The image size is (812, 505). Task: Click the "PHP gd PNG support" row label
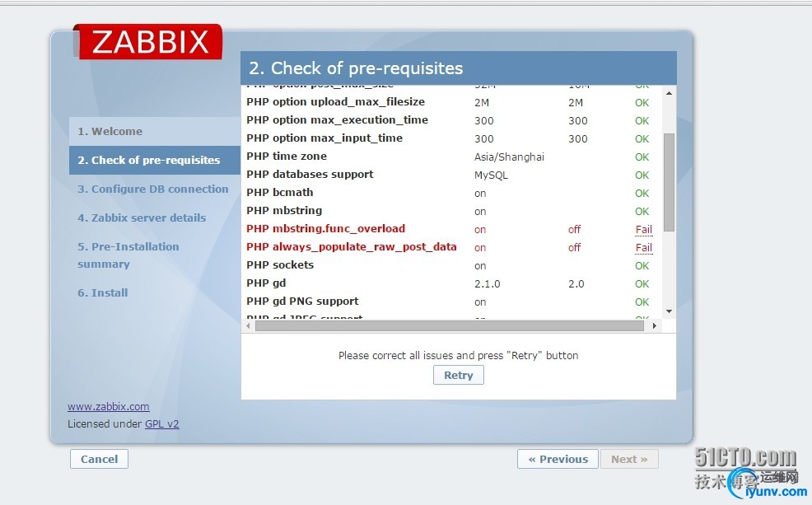[x=302, y=301]
